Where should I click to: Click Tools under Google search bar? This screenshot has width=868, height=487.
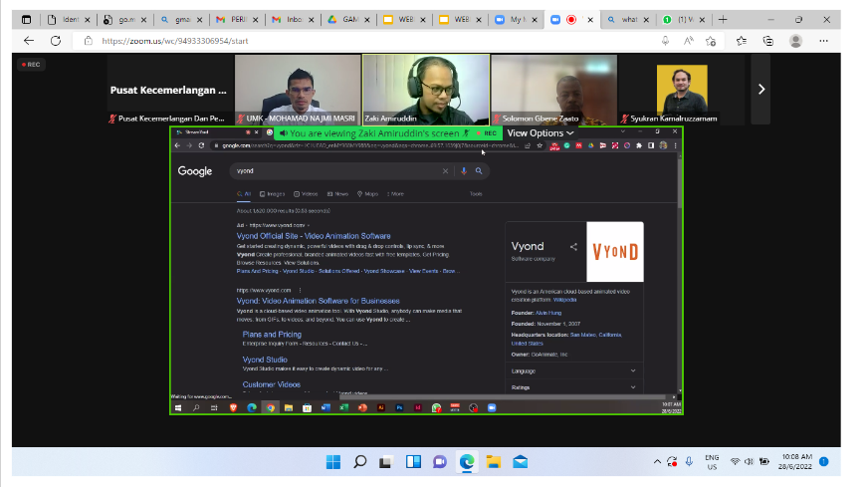(x=476, y=194)
